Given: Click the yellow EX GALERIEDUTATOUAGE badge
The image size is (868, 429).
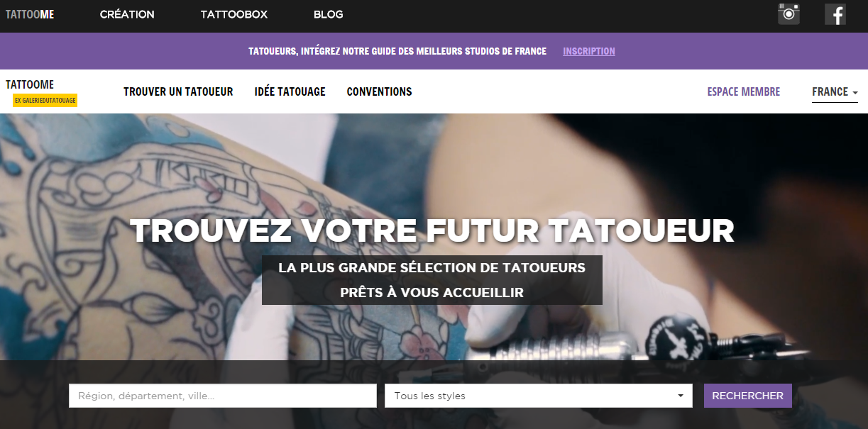Looking at the screenshot, I should pyautogui.click(x=45, y=101).
